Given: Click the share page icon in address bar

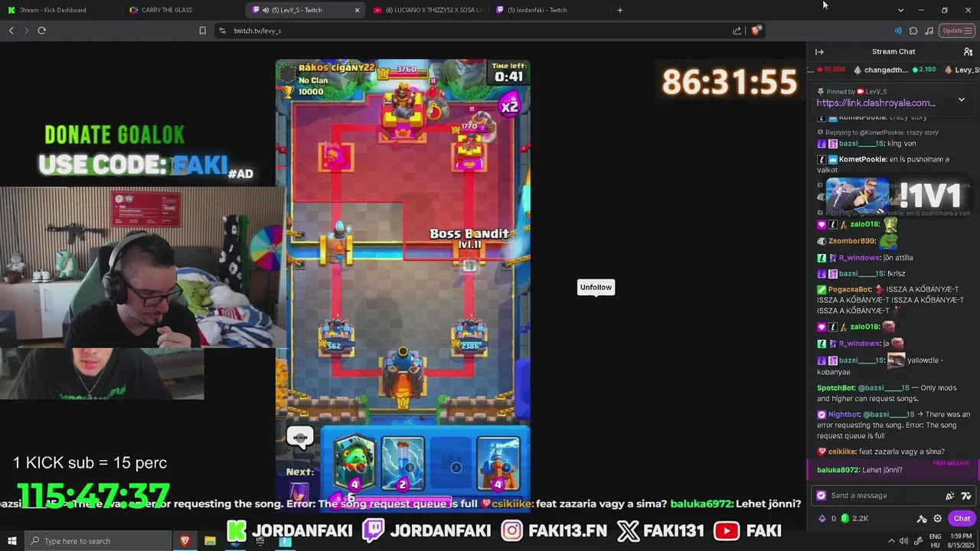Looking at the screenshot, I should point(737,31).
